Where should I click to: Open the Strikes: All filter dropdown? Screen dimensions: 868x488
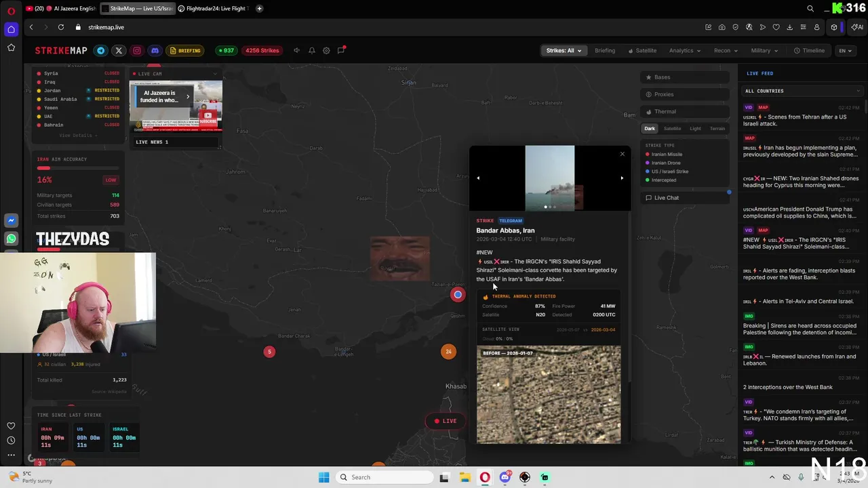click(x=564, y=50)
